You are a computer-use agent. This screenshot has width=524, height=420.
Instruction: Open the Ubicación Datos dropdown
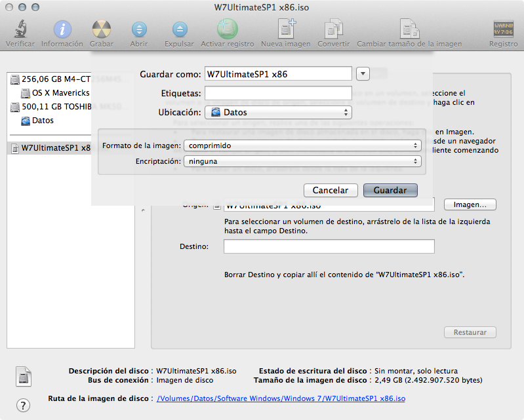pos(278,112)
